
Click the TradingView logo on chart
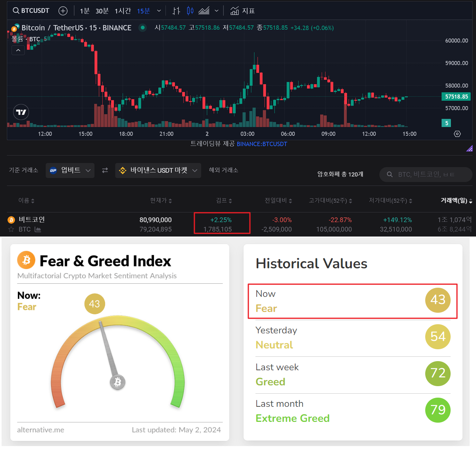pyautogui.click(x=21, y=112)
